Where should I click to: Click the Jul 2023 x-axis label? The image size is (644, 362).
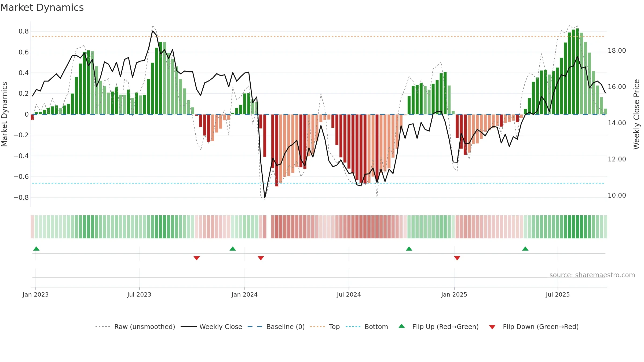click(x=139, y=294)
